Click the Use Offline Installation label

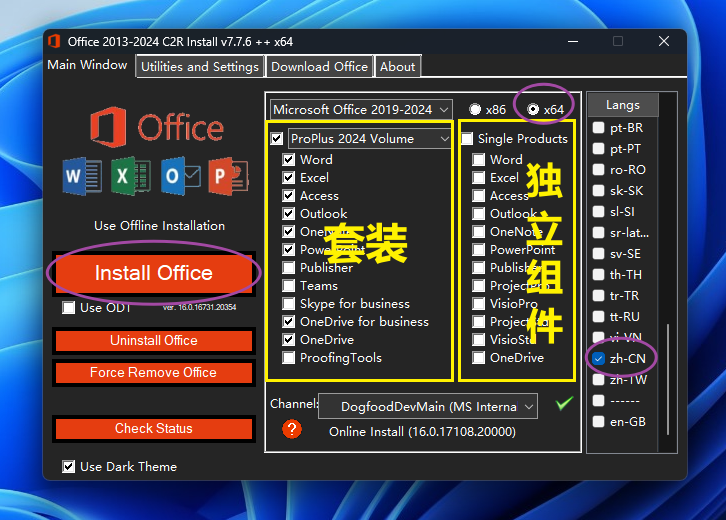[159, 226]
